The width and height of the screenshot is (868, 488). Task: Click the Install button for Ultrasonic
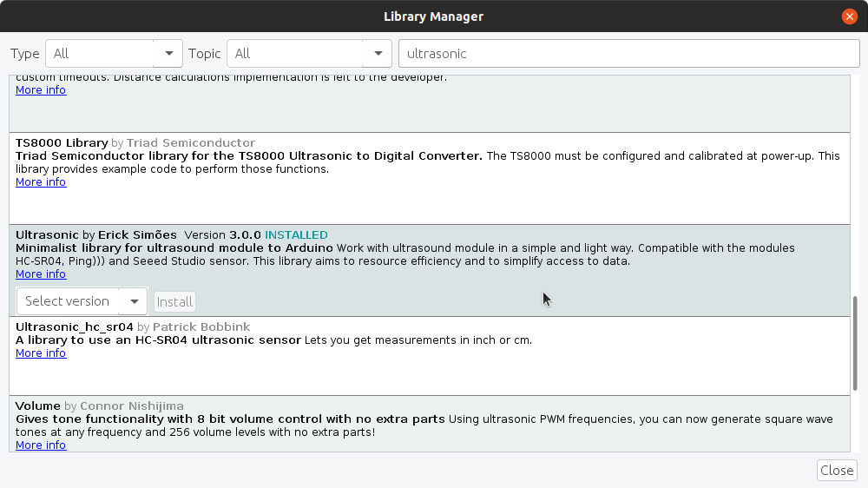[174, 302]
